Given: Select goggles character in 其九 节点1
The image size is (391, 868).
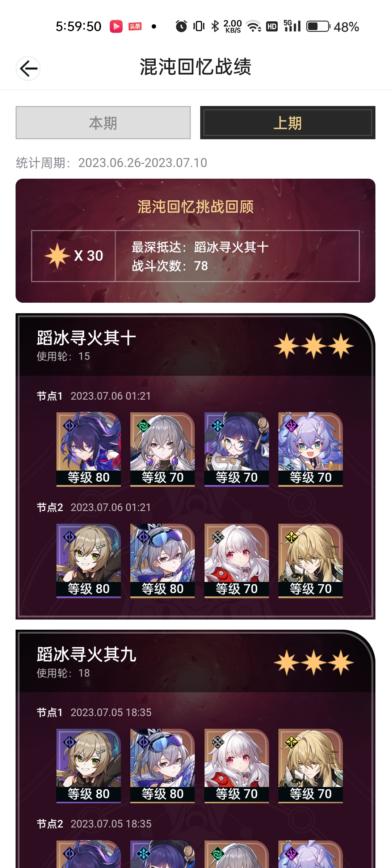Looking at the screenshot, I should 163,766.
